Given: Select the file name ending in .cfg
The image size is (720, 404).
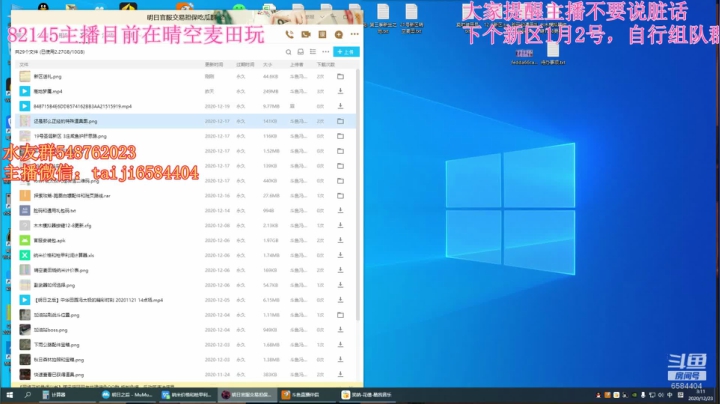Looking at the screenshot, I should pos(62,225).
